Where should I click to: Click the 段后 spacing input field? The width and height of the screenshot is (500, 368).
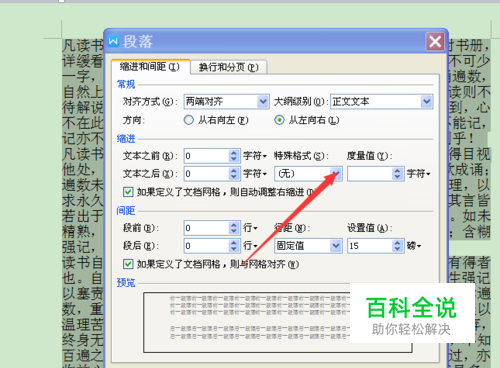(x=206, y=246)
